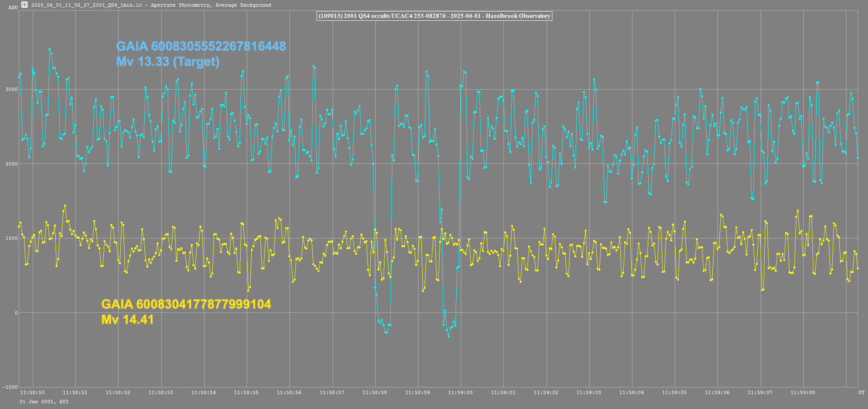Viewport: 868px width, 409px height.
Task: Click the 11:59:06 time axis label
Action: pos(717,392)
